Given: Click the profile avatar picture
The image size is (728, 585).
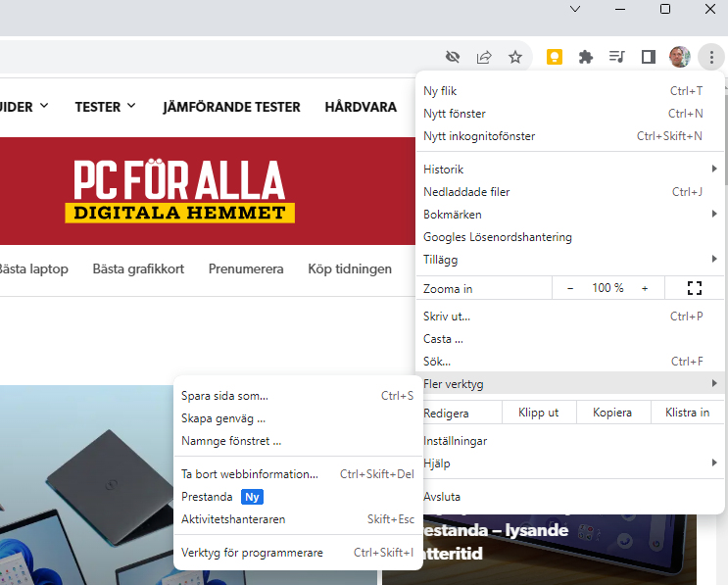Looking at the screenshot, I should pos(680,57).
